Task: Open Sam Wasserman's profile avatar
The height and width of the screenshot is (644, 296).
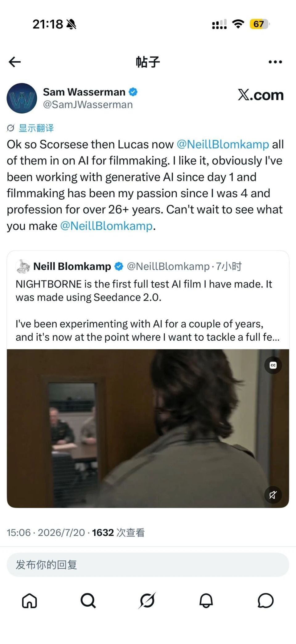Action: [x=22, y=98]
